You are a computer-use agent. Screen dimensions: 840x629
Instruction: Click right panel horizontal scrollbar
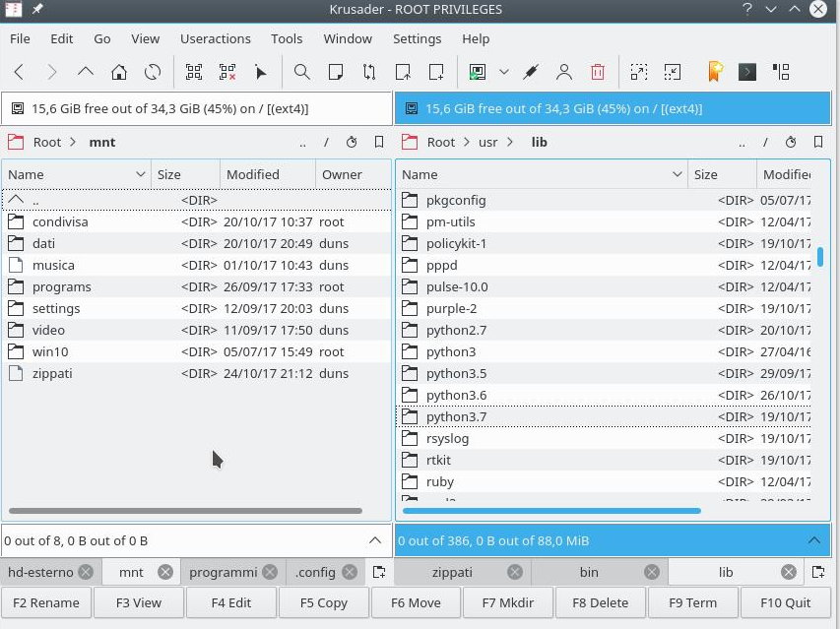(551, 511)
